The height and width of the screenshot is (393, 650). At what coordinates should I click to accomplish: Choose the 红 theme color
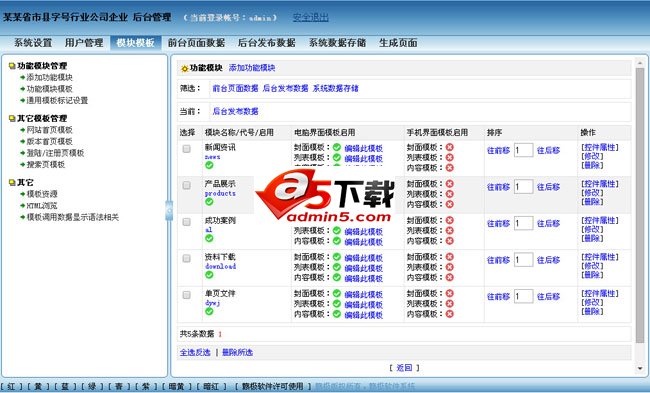[11, 386]
